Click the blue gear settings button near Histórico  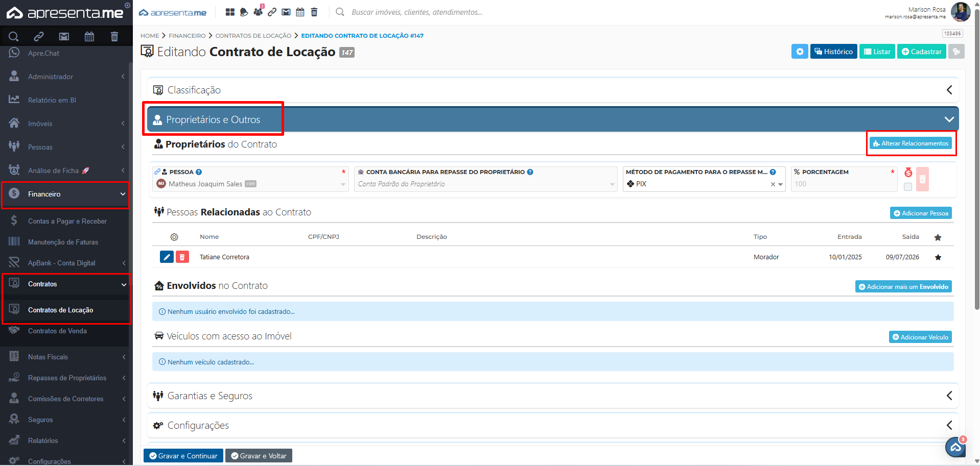800,52
